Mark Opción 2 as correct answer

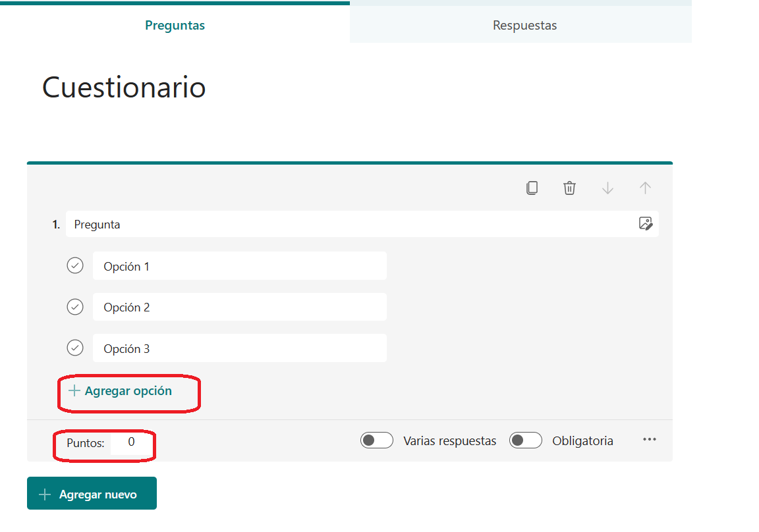pyautogui.click(x=75, y=307)
